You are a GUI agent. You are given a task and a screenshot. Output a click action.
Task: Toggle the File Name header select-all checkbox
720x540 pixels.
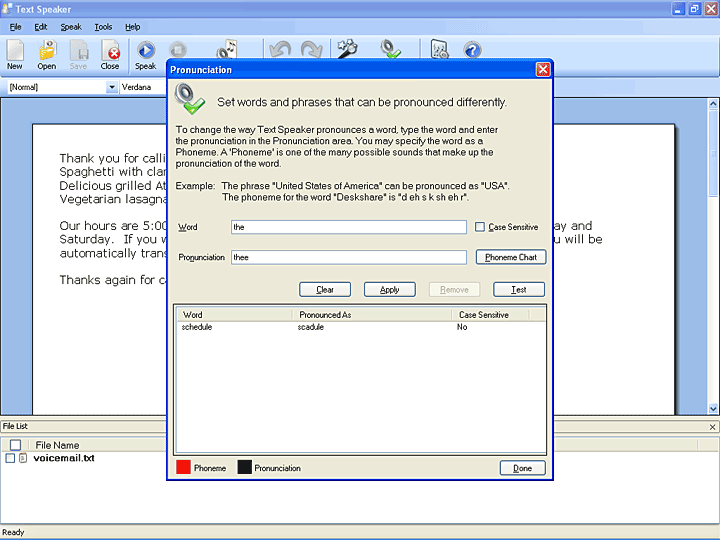(x=16, y=444)
